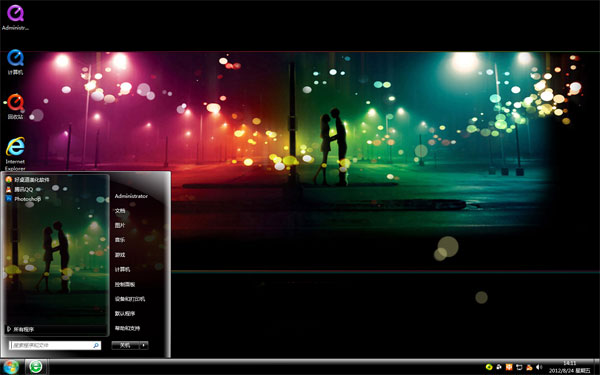Screen dimensions: 600x375
Task: Open 控制面板 control panel
Action: pyautogui.click(x=125, y=284)
